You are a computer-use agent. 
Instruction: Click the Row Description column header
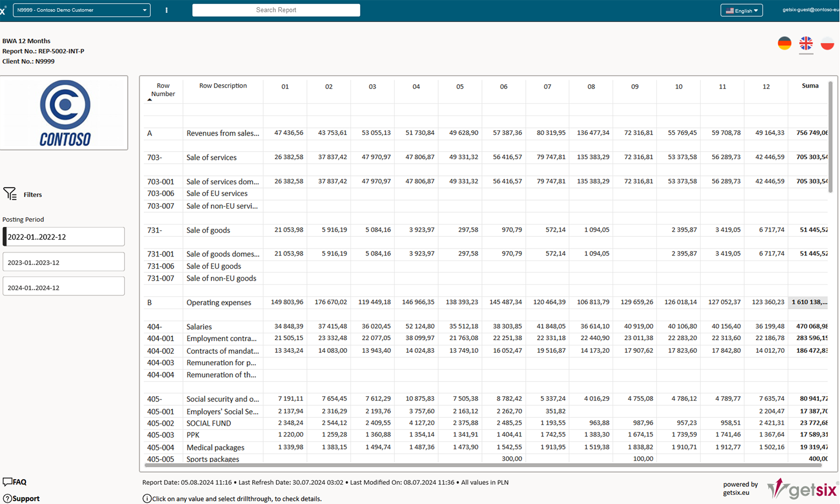(x=223, y=86)
